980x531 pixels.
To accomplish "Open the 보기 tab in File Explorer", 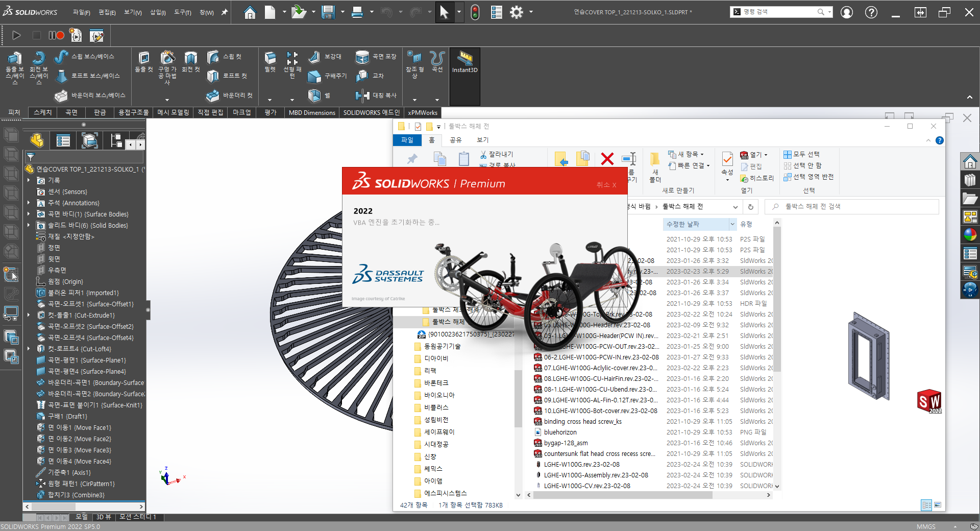I will click(482, 140).
